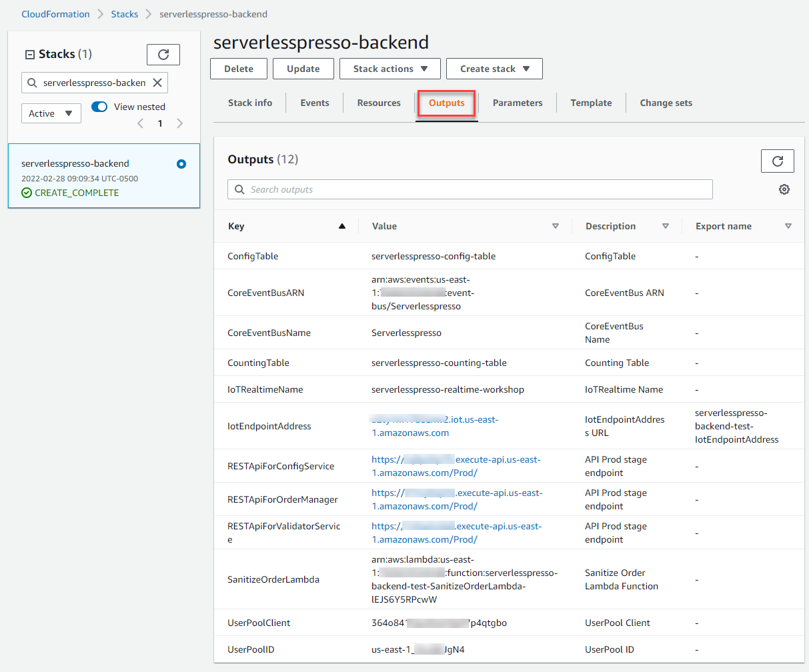Click the IoTRealtime Name description cell
This screenshot has height=672, width=809.
pos(624,389)
